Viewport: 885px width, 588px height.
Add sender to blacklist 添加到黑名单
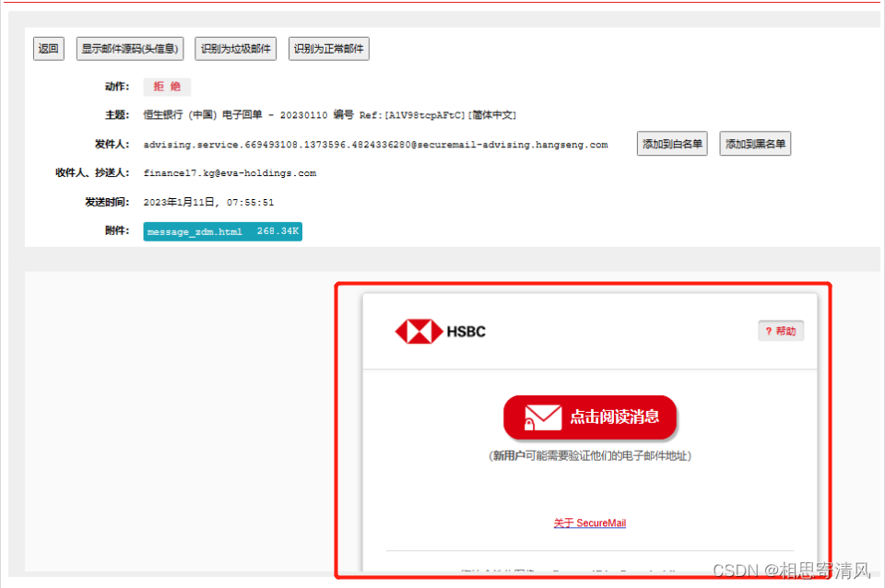[755, 144]
